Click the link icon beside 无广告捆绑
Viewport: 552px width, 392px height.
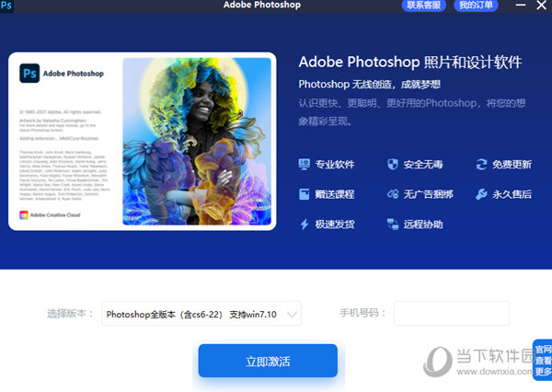[x=393, y=194]
